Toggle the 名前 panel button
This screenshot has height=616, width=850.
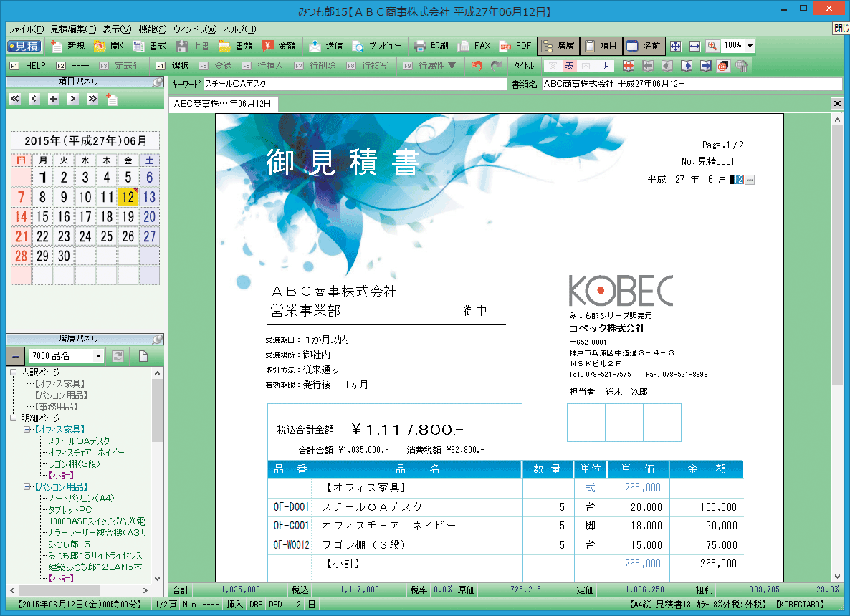(x=644, y=46)
